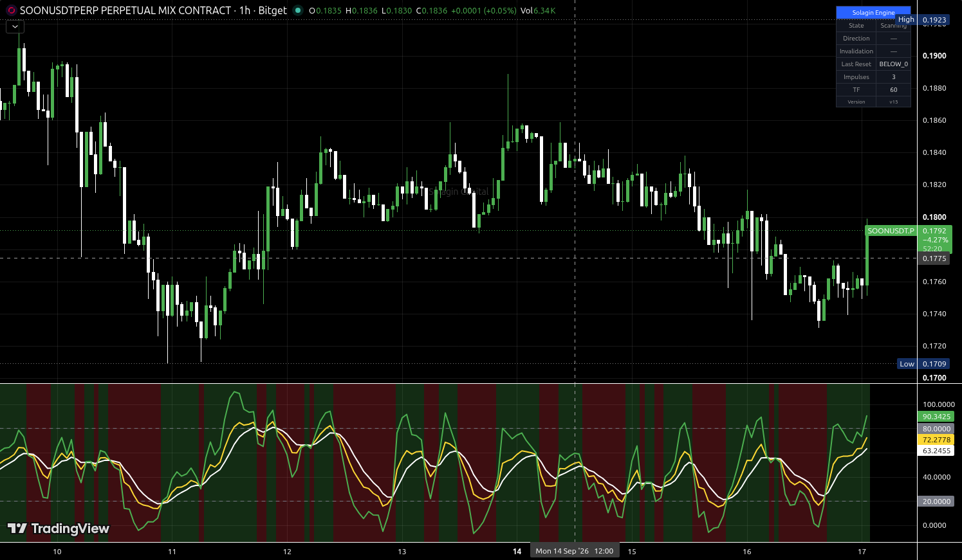The width and height of the screenshot is (962, 560).
Task: Click the 20.0000 oversold level label
Action: [x=936, y=501]
